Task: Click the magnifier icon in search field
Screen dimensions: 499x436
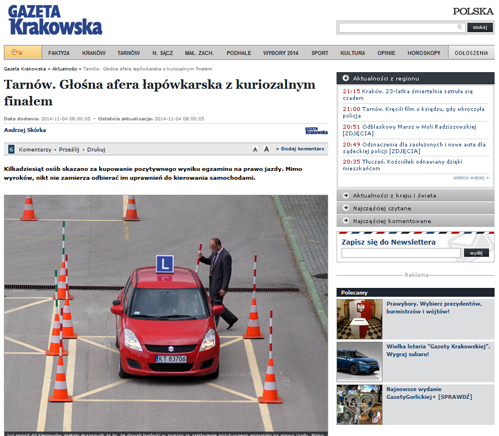Action: click(459, 27)
